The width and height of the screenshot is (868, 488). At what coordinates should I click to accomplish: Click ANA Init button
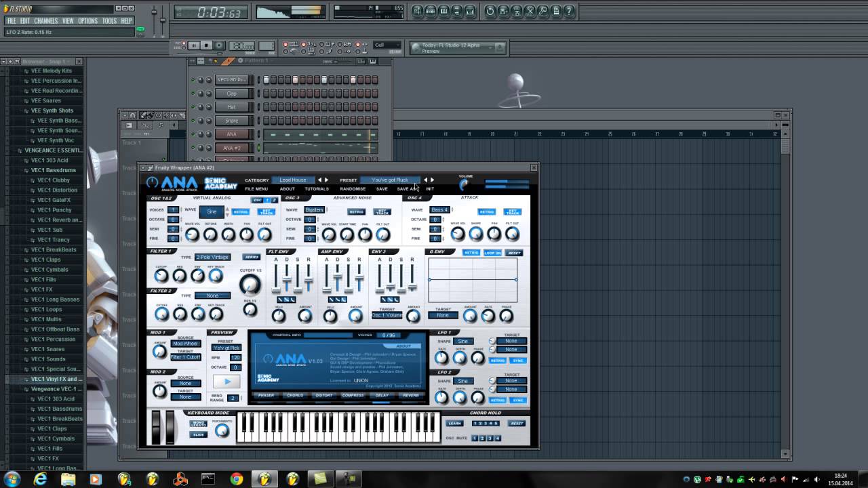tap(430, 189)
